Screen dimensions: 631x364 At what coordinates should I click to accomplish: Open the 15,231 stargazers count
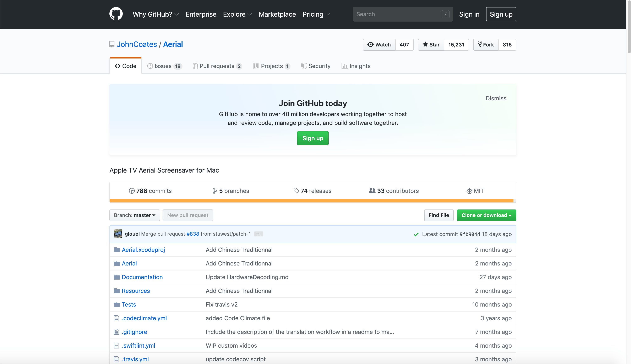(x=456, y=45)
